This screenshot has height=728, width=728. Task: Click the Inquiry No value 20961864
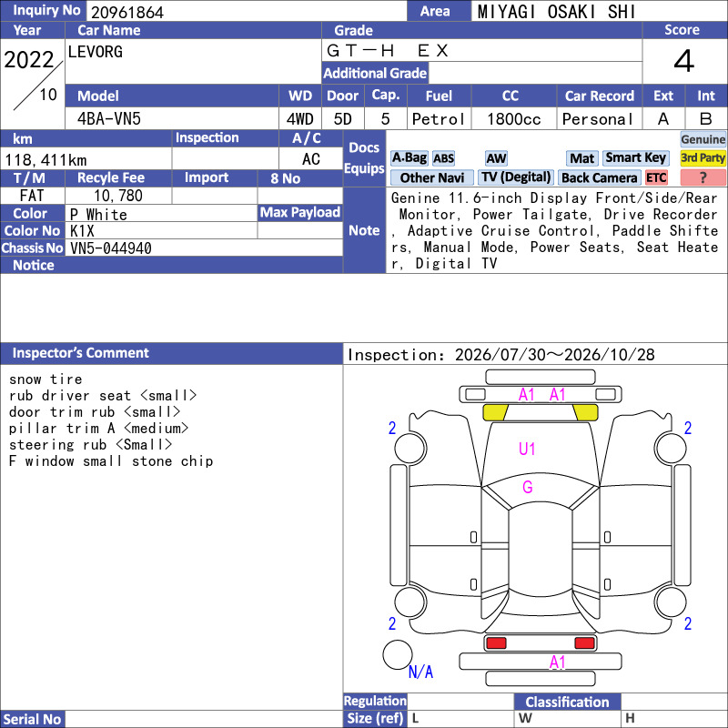[127, 12]
